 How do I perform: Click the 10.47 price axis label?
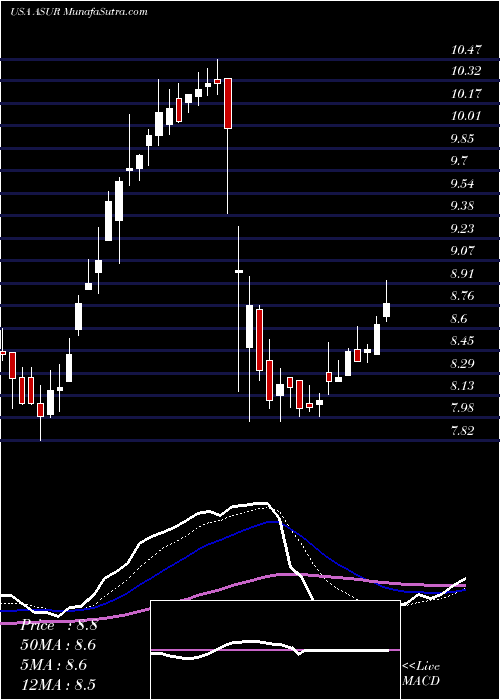(466, 50)
